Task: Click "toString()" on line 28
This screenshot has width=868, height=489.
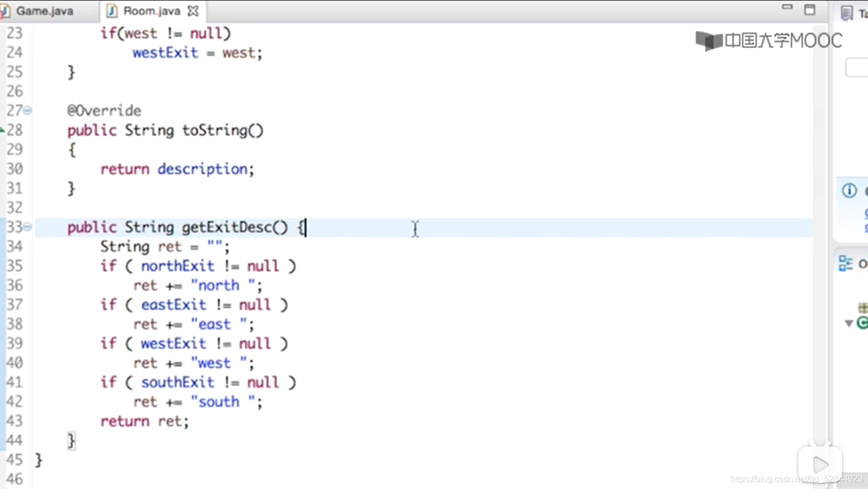Action: (x=223, y=130)
